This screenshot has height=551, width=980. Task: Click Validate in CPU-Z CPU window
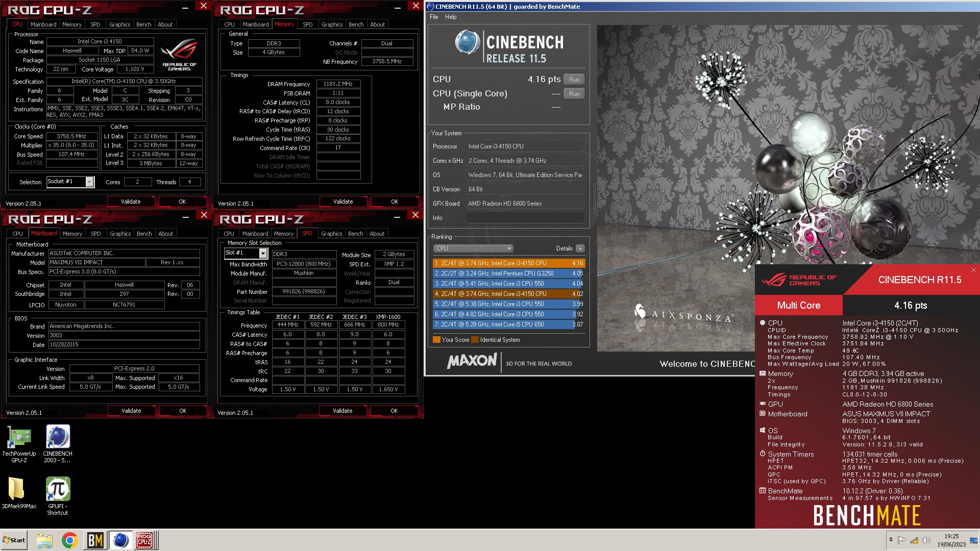pyautogui.click(x=131, y=202)
